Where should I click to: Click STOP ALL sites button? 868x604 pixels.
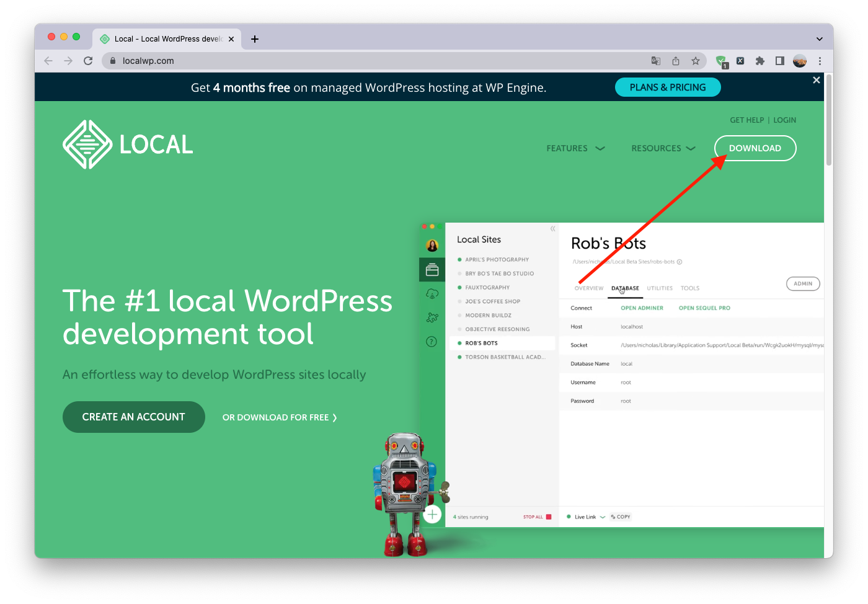coord(537,517)
